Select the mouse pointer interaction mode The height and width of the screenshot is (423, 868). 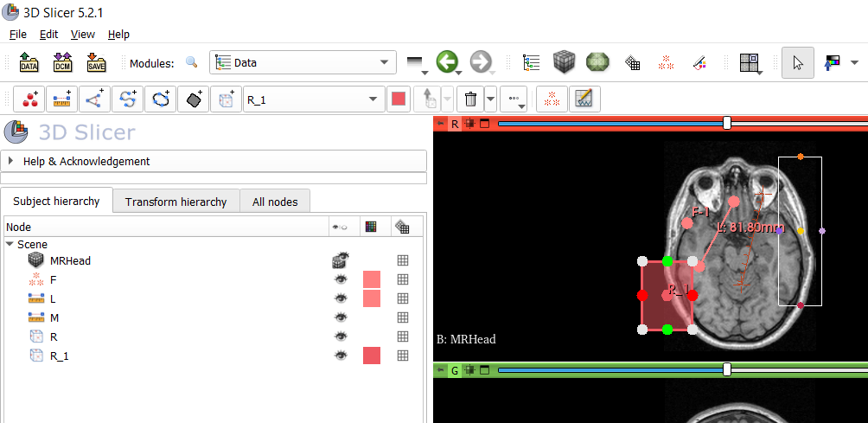click(x=798, y=62)
